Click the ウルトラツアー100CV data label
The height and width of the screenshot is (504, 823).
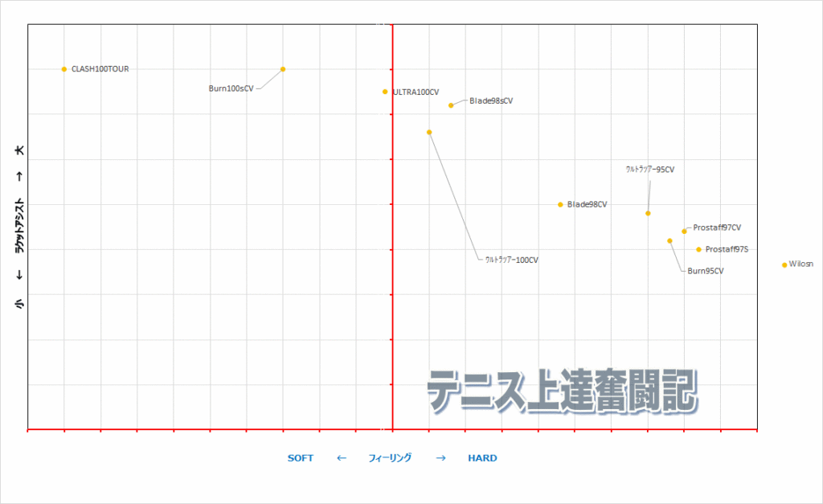click(512, 260)
